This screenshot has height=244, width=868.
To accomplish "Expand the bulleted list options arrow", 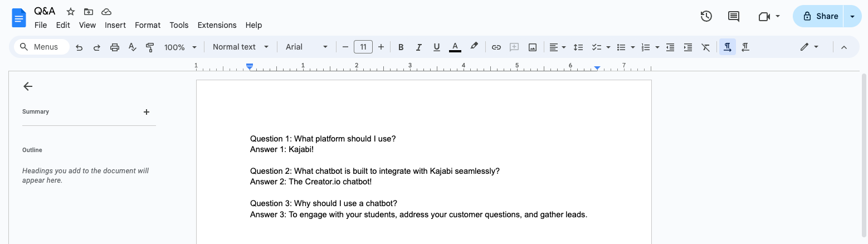I will coord(633,47).
